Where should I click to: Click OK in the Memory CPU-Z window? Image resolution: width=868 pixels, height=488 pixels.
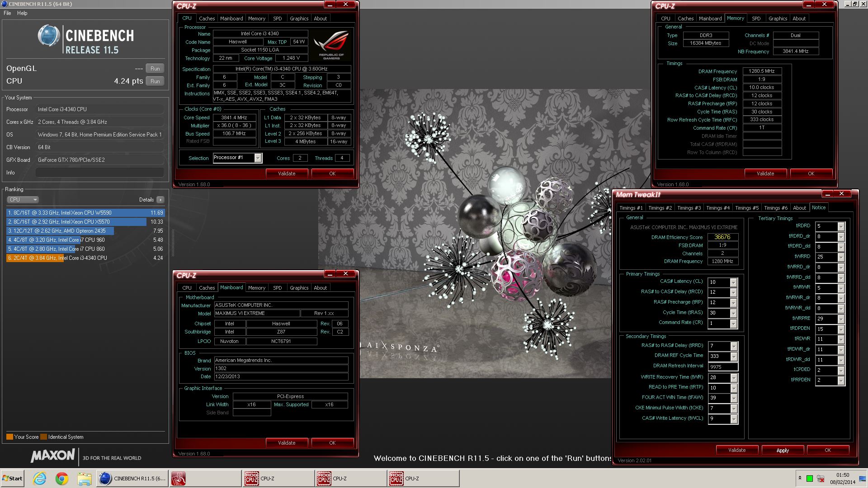[811, 174]
